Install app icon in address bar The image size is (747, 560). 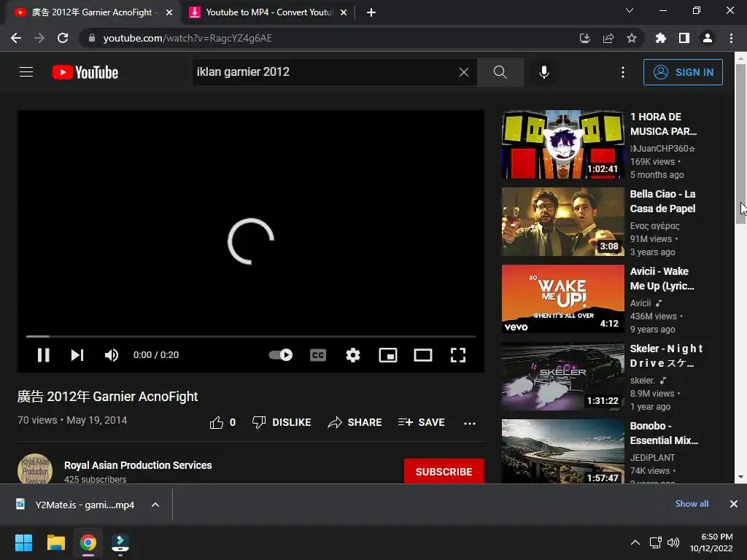pos(584,38)
